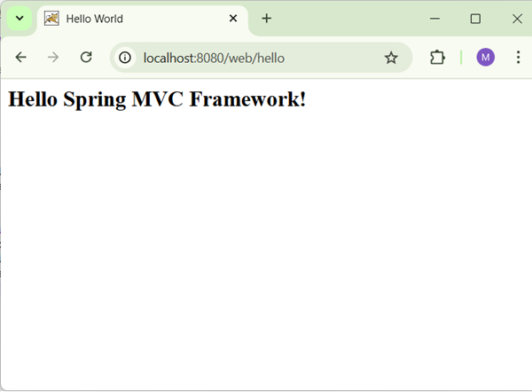
Task: Maximize the browser window
Action: (475, 19)
